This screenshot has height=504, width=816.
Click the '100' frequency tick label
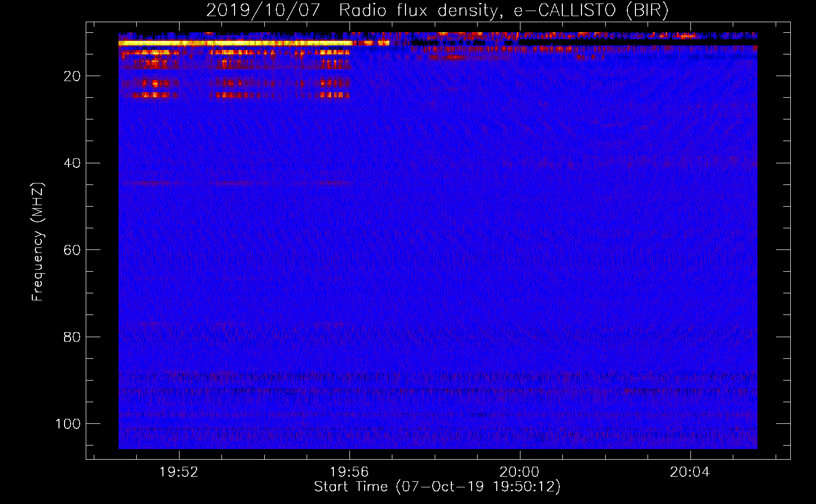pyautogui.click(x=68, y=424)
